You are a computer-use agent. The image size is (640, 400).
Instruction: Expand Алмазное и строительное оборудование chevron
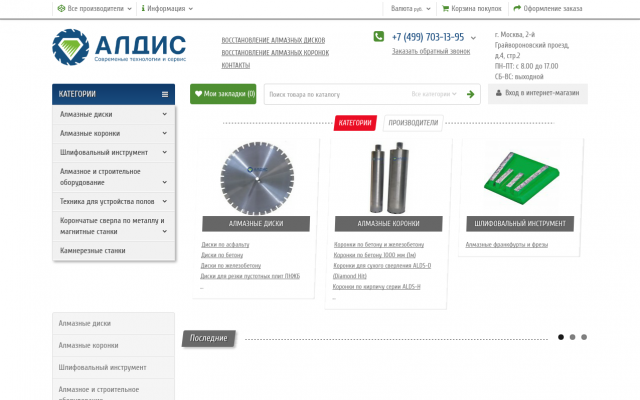[164, 182]
